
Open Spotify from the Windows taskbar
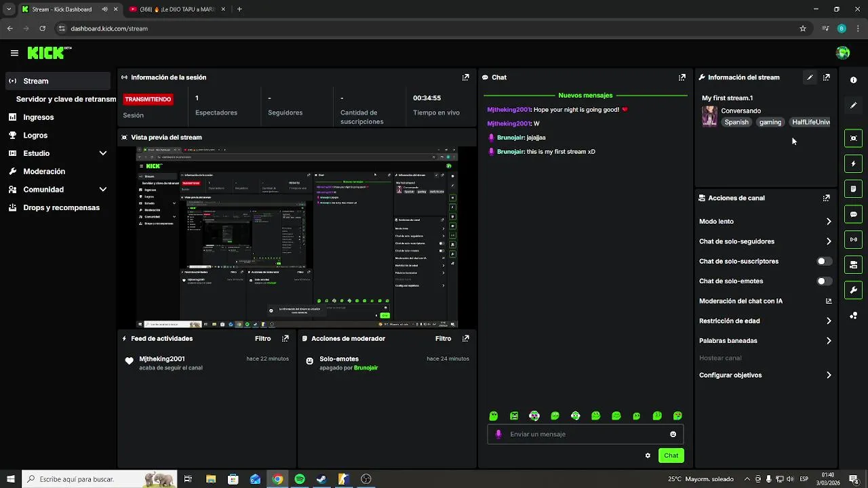tap(300, 479)
